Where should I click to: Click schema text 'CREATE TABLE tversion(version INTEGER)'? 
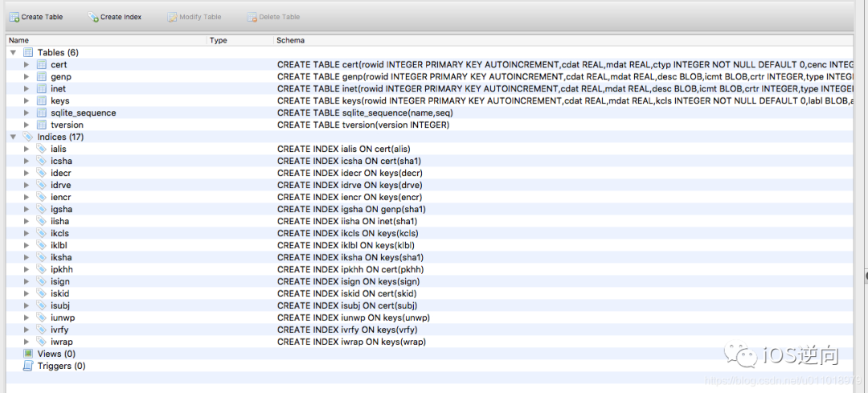click(x=363, y=125)
